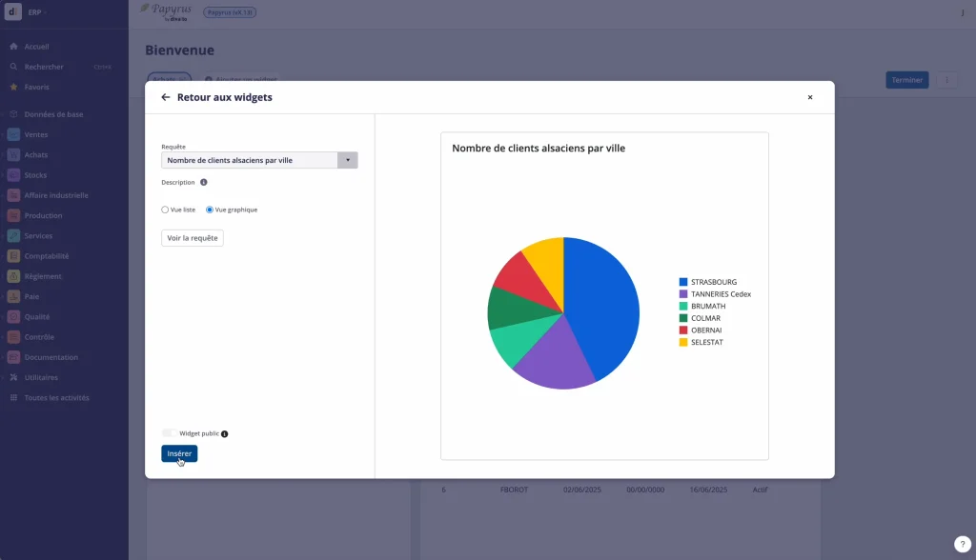Select the Vue liste radio button
Viewport: 976px width, 560px height.
pyautogui.click(x=163, y=210)
